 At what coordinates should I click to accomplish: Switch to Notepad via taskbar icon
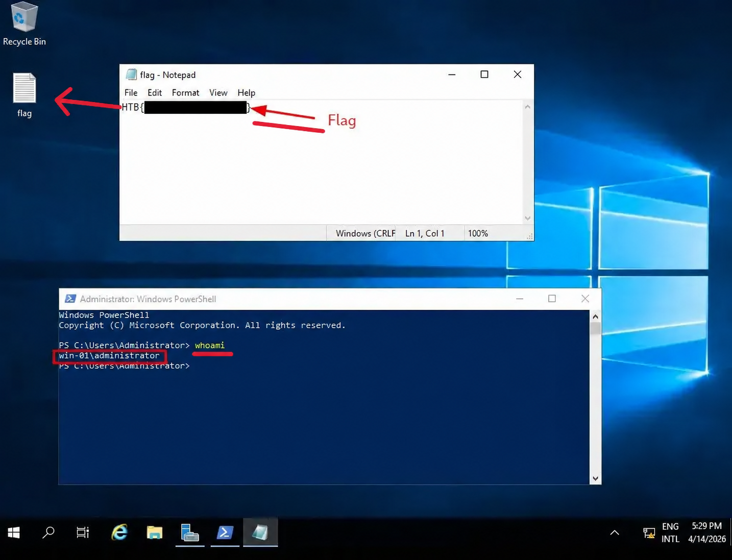point(260,533)
